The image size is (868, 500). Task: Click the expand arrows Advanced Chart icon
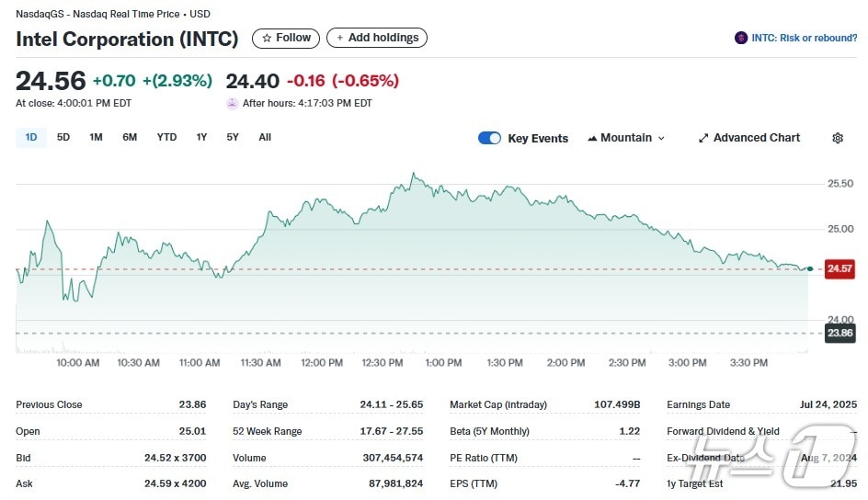pos(703,138)
